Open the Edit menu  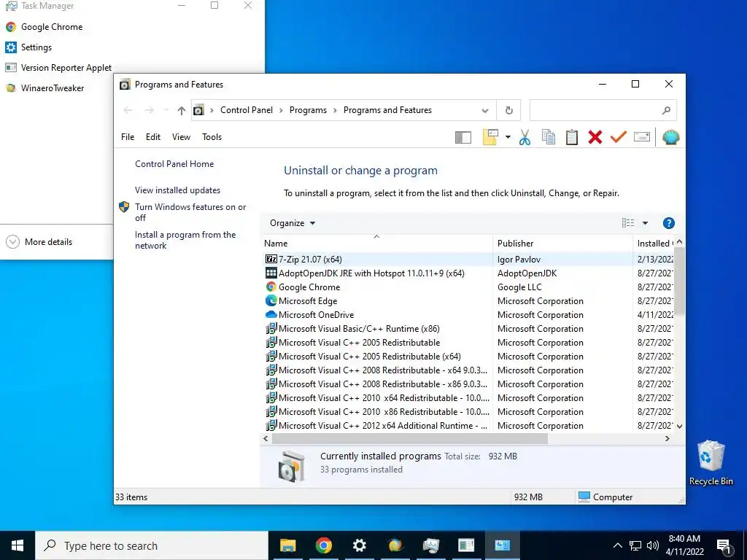(x=153, y=137)
